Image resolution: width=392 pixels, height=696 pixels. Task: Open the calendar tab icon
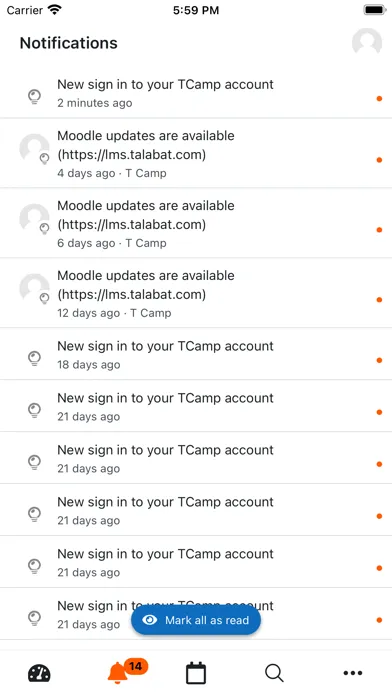(196, 673)
